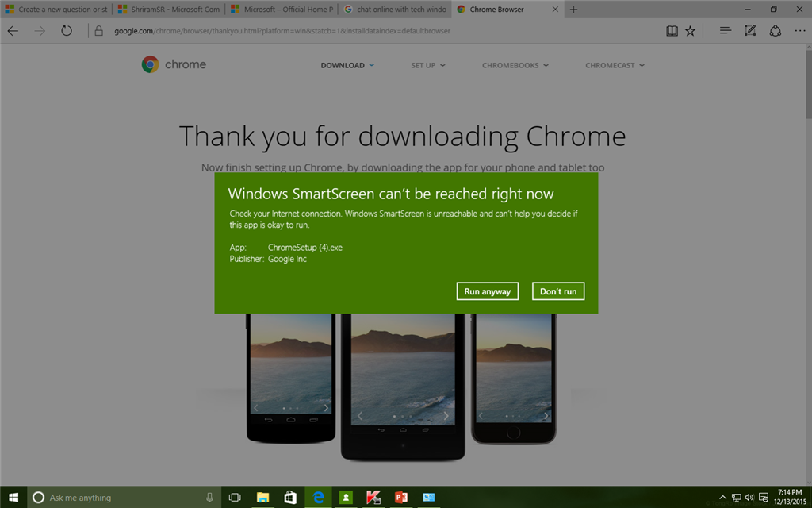
Task: Expand the CHROMECAST dropdown menu
Action: (x=615, y=65)
